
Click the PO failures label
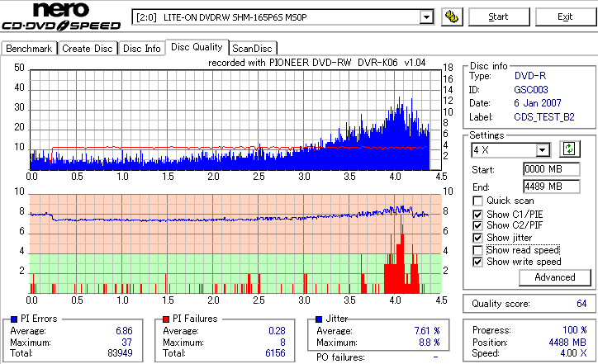340,357
